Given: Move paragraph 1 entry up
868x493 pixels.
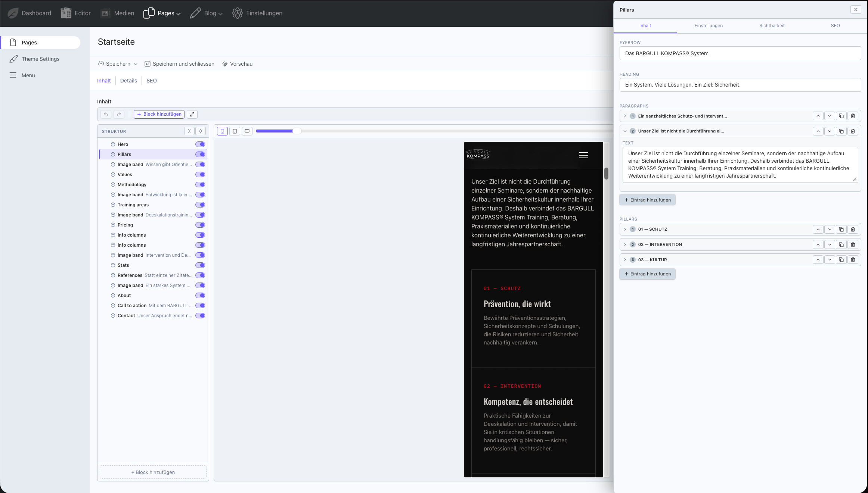Looking at the screenshot, I should (818, 116).
